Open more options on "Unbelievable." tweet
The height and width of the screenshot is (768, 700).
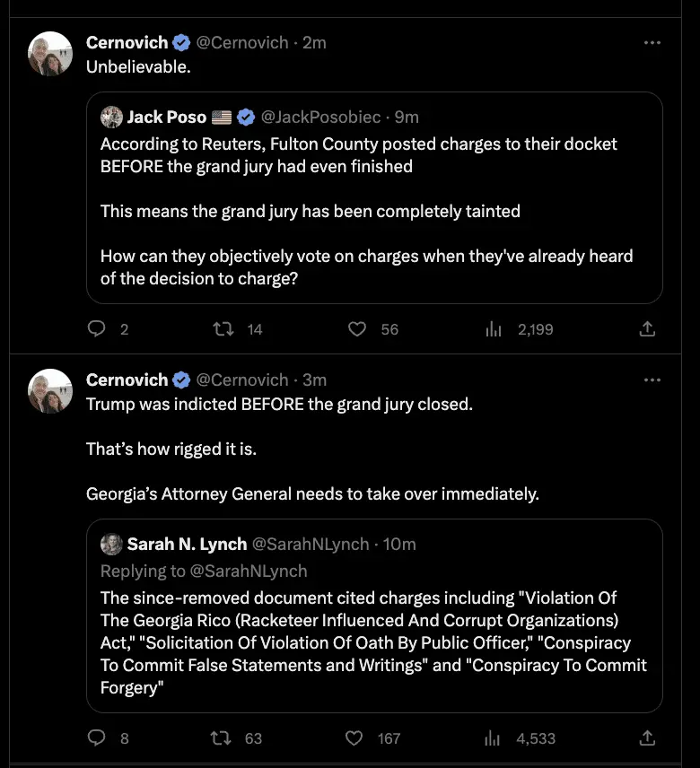coord(652,42)
